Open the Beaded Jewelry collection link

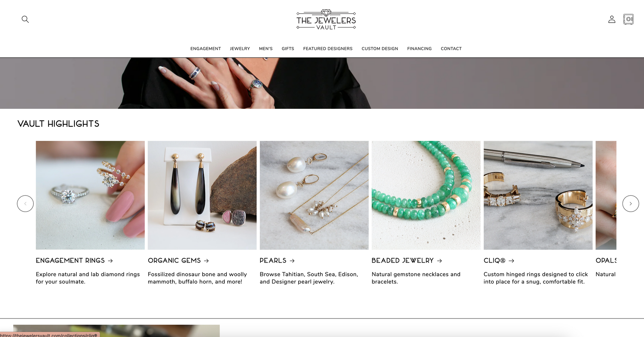pos(407,261)
